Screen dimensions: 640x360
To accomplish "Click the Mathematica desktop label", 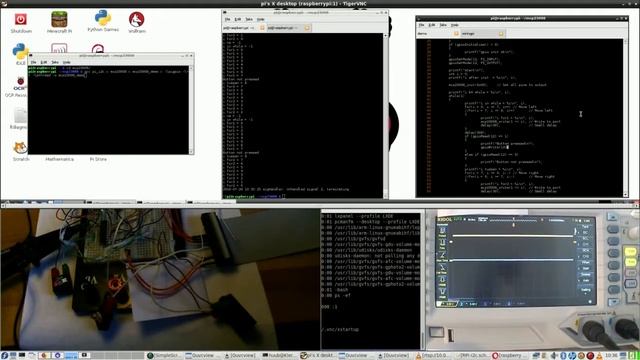I will click(59, 159).
